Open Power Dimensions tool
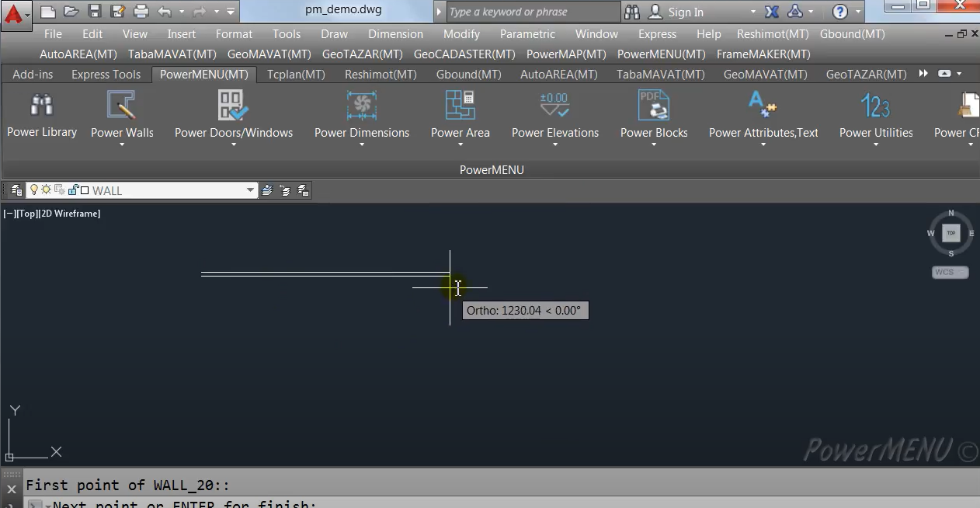Image resolution: width=980 pixels, height=508 pixels. [362, 117]
